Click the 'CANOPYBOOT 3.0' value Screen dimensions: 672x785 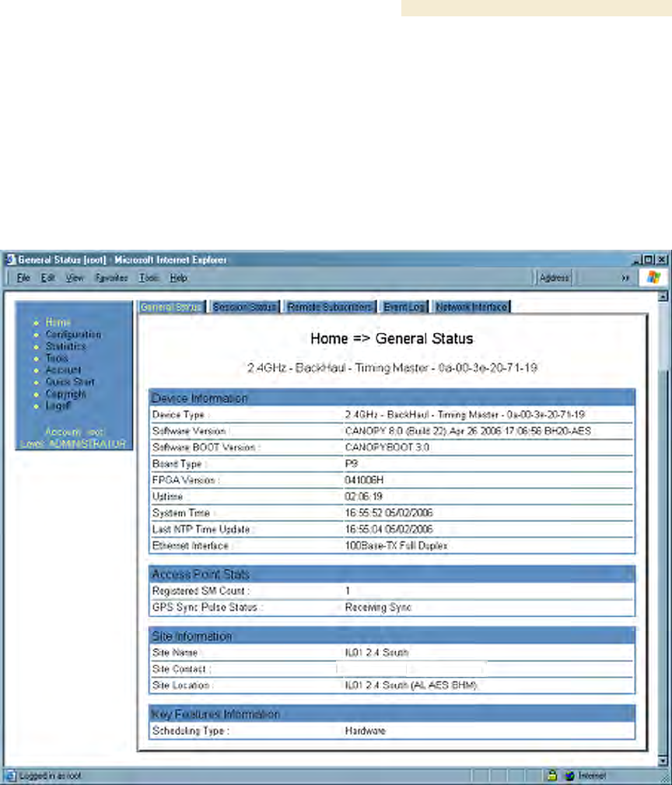pyautogui.click(x=387, y=447)
